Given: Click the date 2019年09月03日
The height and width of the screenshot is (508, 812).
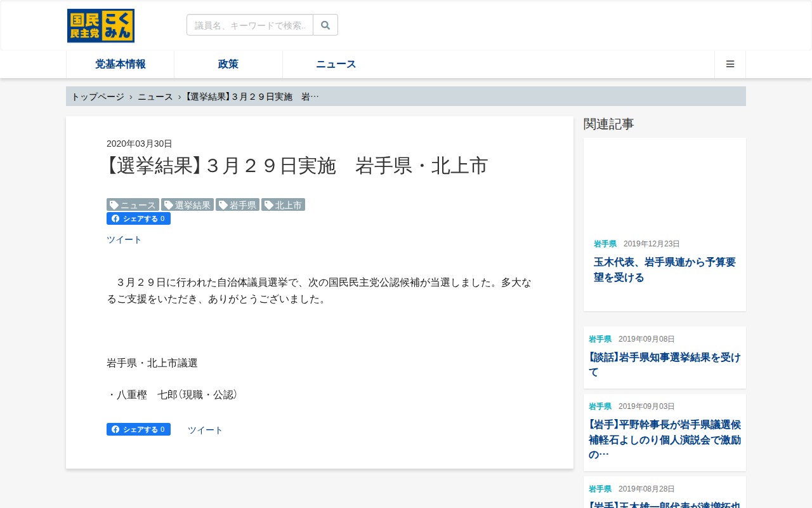Looking at the screenshot, I should pyautogui.click(x=646, y=406).
